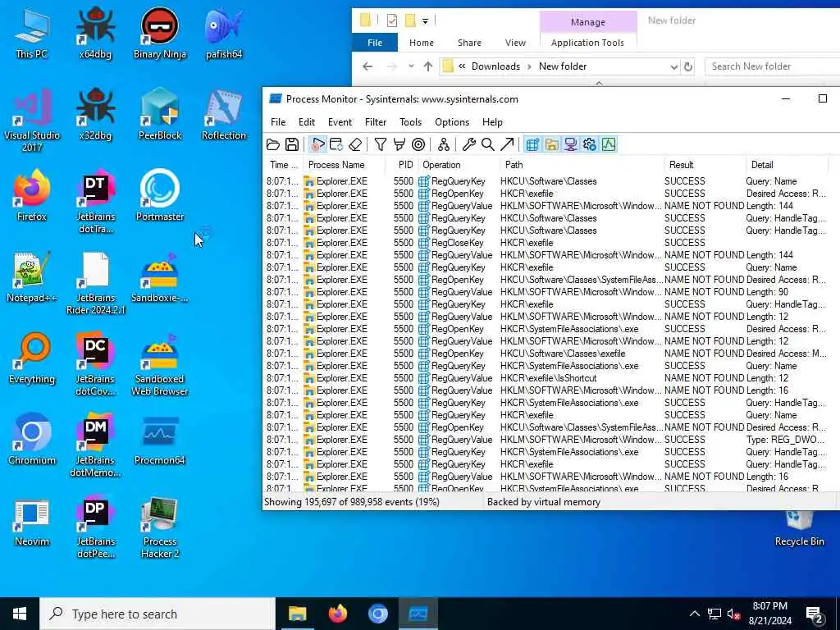Click Downloads in the address breadcrumb

[x=495, y=66]
